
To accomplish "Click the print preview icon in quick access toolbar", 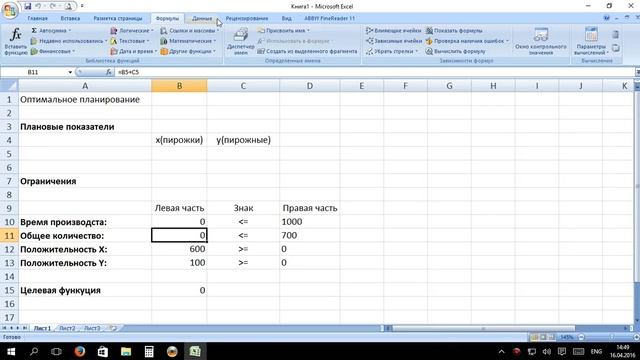I will (69, 6).
